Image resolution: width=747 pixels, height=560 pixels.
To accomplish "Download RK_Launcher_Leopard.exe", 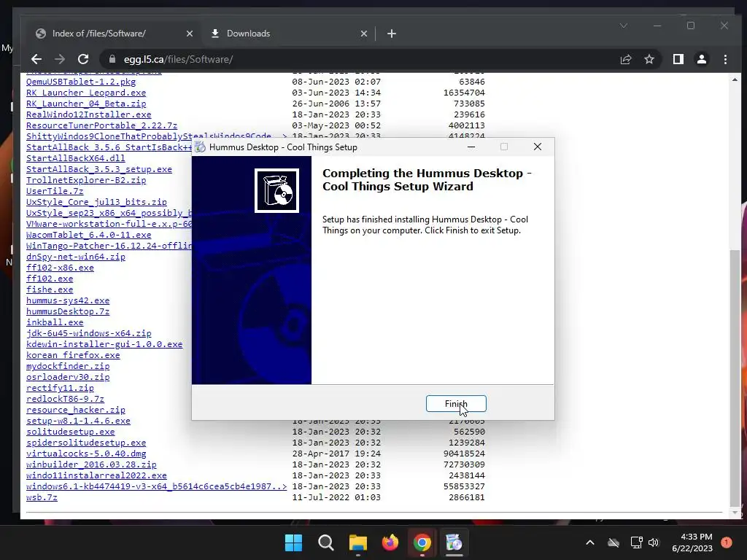I will (x=86, y=93).
